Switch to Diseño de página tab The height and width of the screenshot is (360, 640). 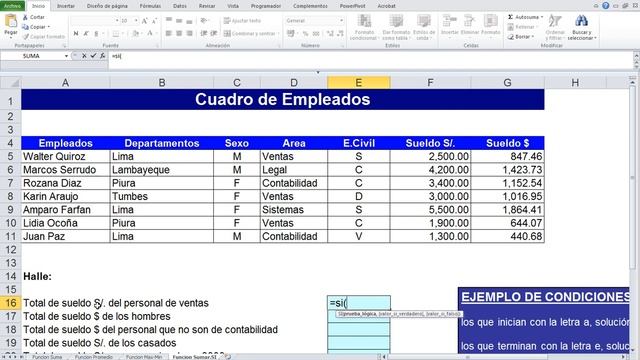pyautogui.click(x=107, y=6)
